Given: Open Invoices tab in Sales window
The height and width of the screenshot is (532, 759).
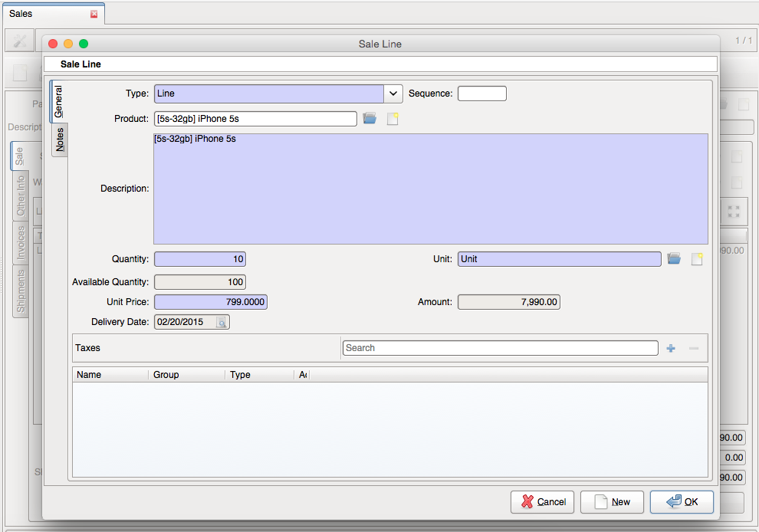Looking at the screenshot, I should (21, 243).
